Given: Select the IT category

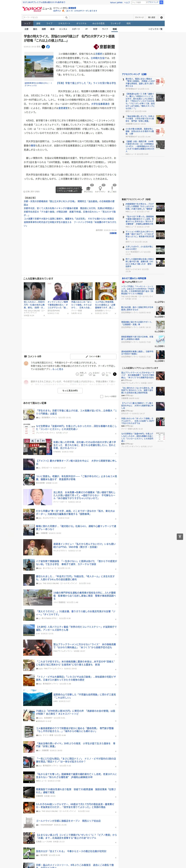Looking at the screenshot, I should coord(86,29).
